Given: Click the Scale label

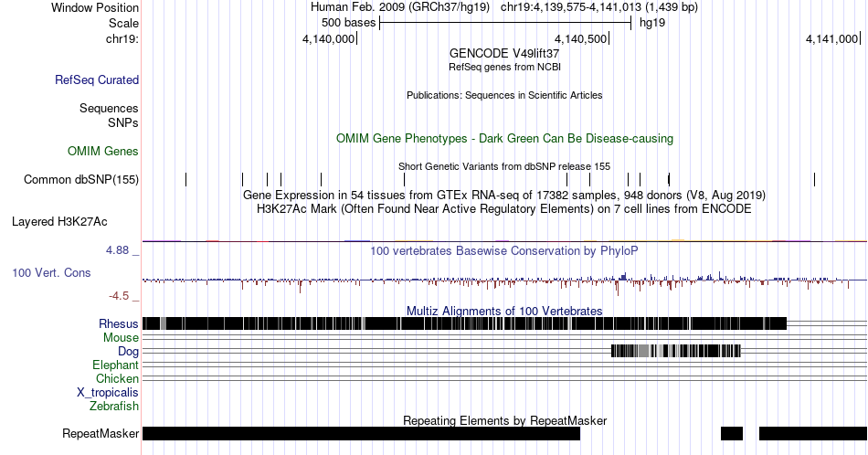Looking at the screenshot, I should [x=123, y=23].
